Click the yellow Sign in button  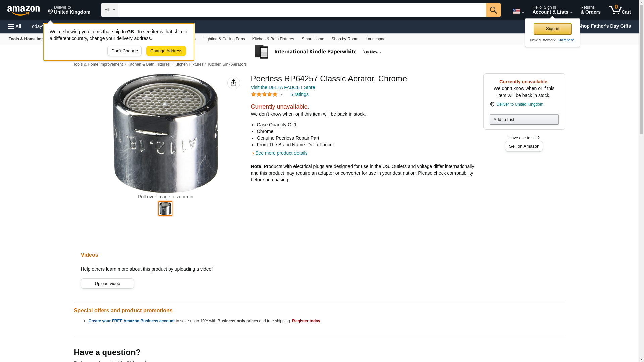(552, 29)
